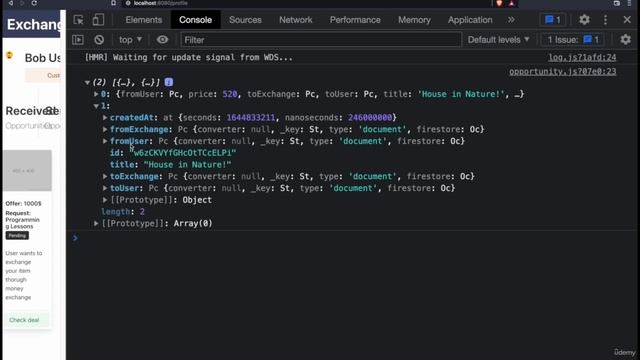Click the array info badge icon
640x360 pixels.
(169, 82)
